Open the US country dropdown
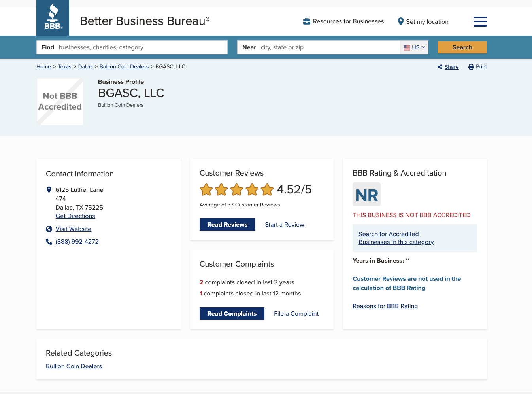This screenshot has width=532, height=394. 414,47
